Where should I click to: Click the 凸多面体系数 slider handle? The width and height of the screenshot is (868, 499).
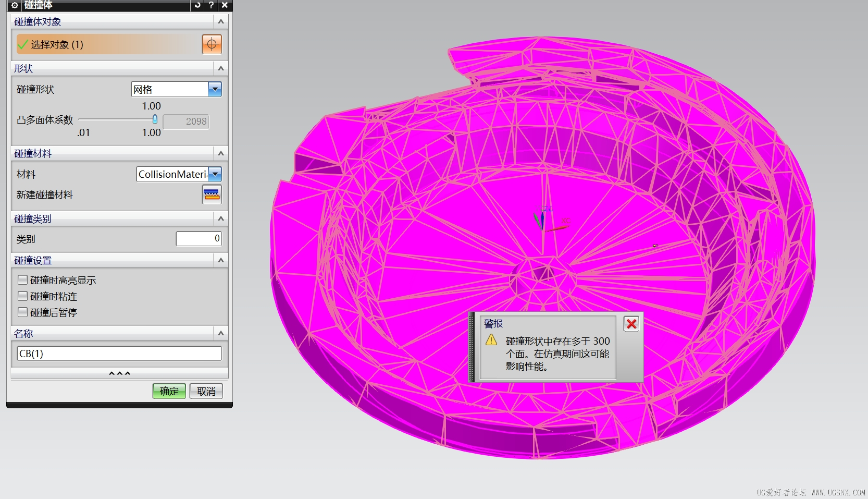tap(155, 119)
